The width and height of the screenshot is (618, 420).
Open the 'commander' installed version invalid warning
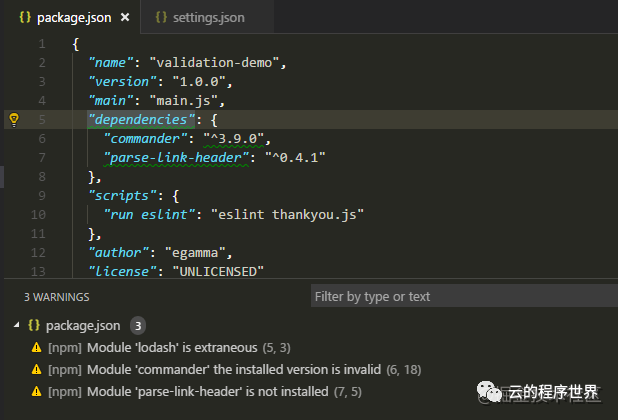pyautogui.click(x=234, y=370)
